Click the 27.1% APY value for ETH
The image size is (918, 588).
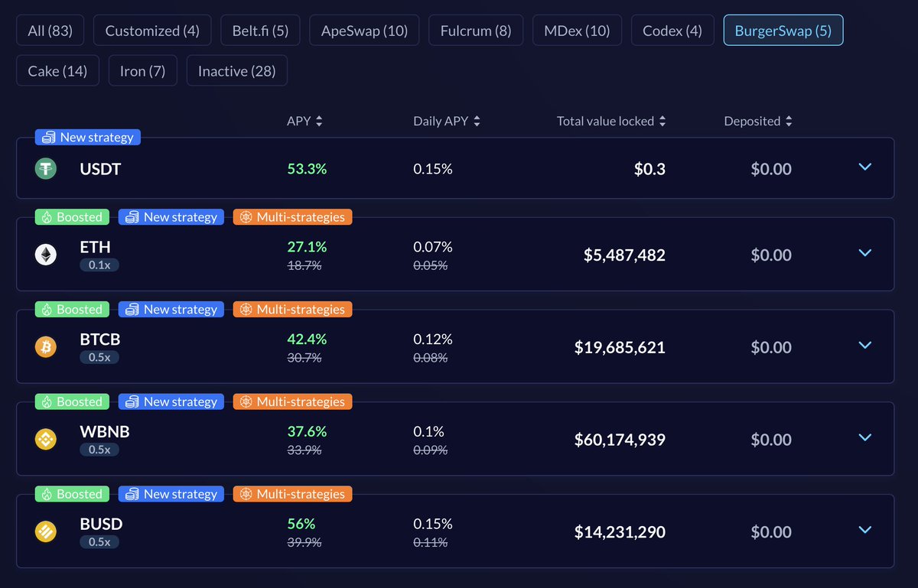click(x=307, y=247)
